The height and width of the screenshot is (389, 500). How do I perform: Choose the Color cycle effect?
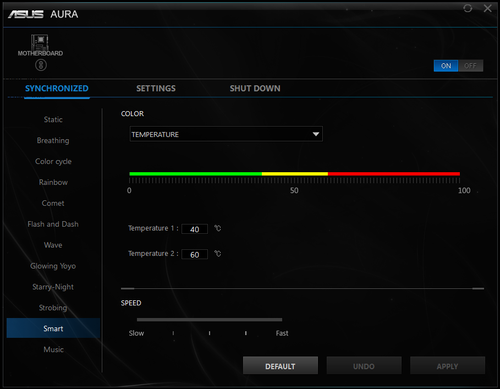53,161
